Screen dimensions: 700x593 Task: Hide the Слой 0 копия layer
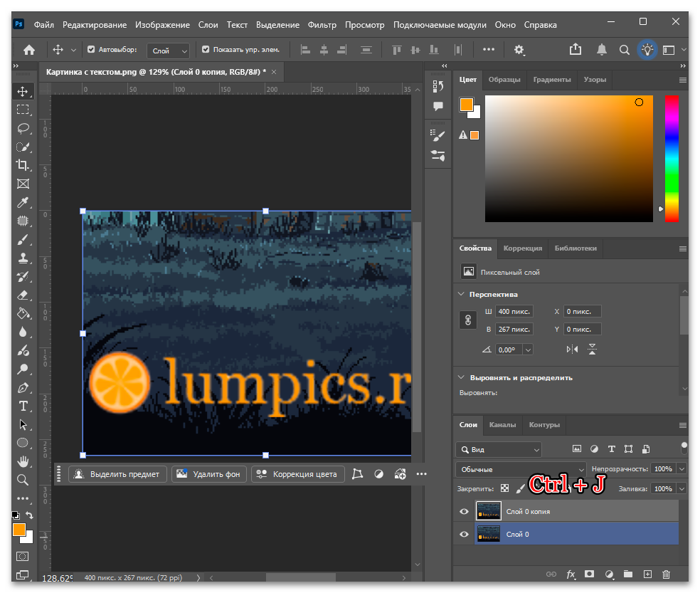pos(465,511)
